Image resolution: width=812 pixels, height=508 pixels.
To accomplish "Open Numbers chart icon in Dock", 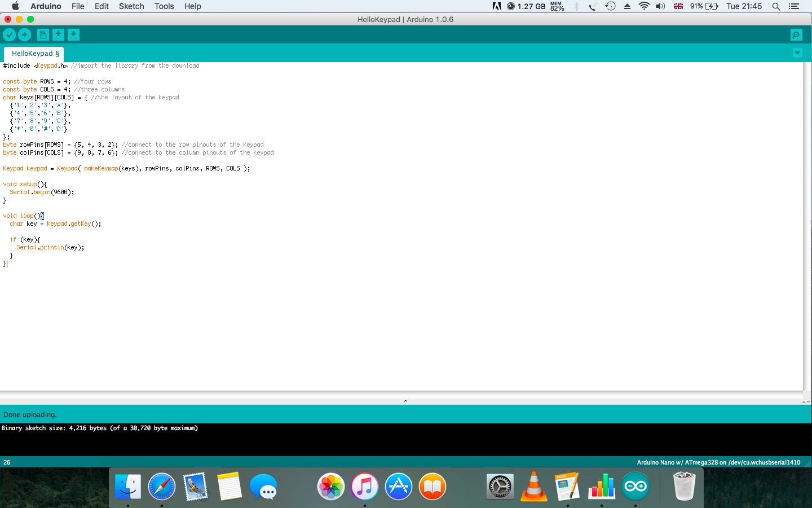I will 602,487.
